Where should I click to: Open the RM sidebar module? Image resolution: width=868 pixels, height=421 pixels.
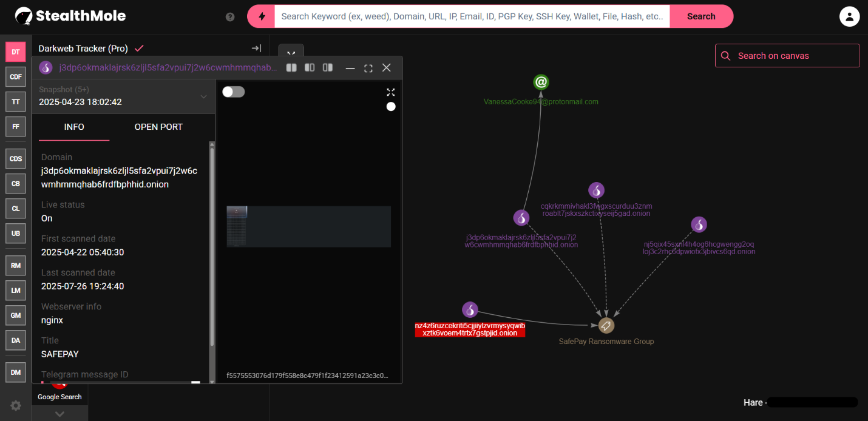pos(16,266)
